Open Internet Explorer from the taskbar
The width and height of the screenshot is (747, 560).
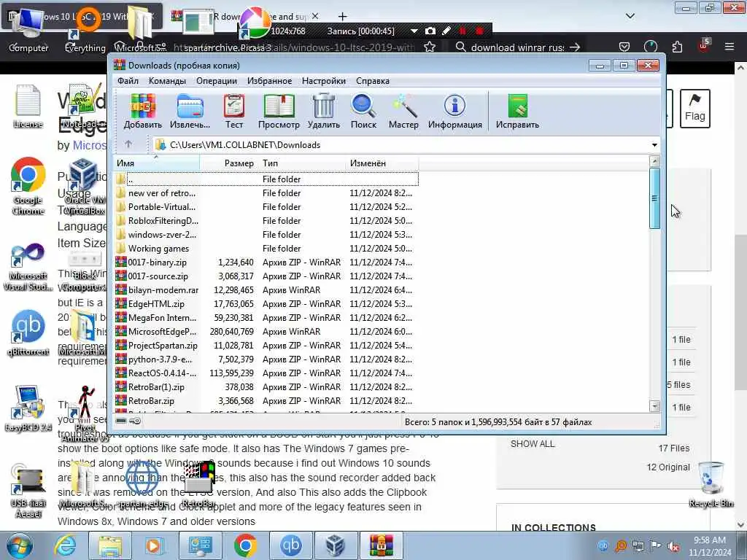65,545
